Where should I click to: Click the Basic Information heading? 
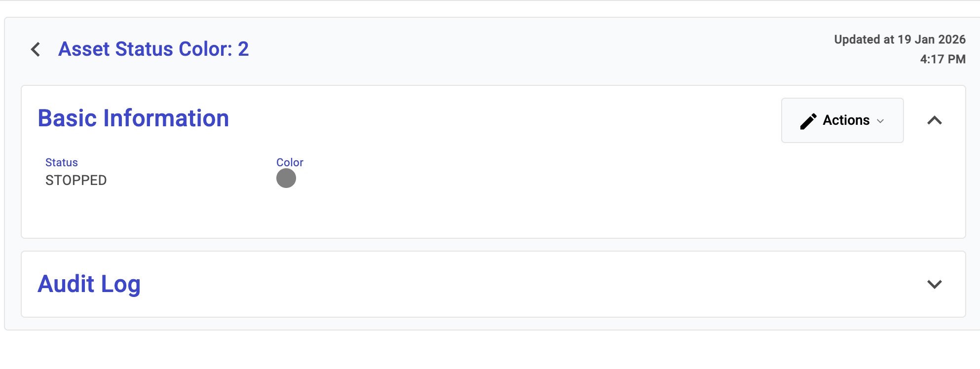(133, 118)
